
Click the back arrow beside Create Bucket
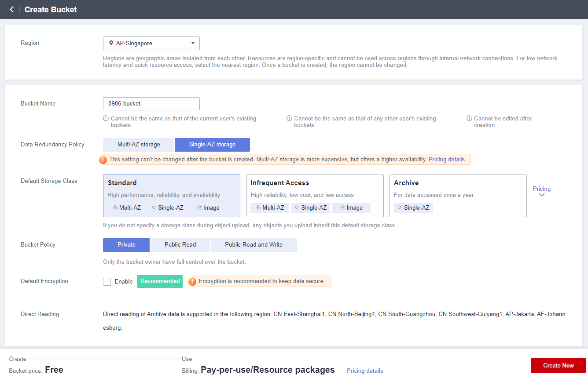(12, 9)
